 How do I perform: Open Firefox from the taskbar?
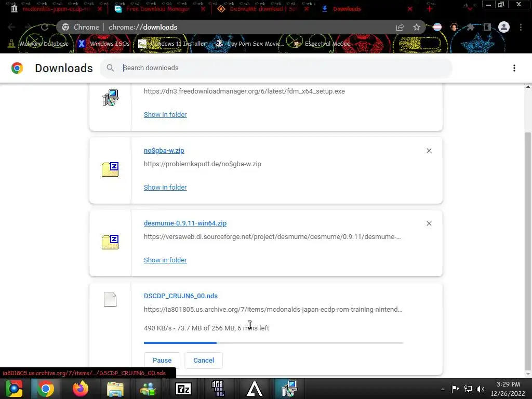(x=81, y=389)
